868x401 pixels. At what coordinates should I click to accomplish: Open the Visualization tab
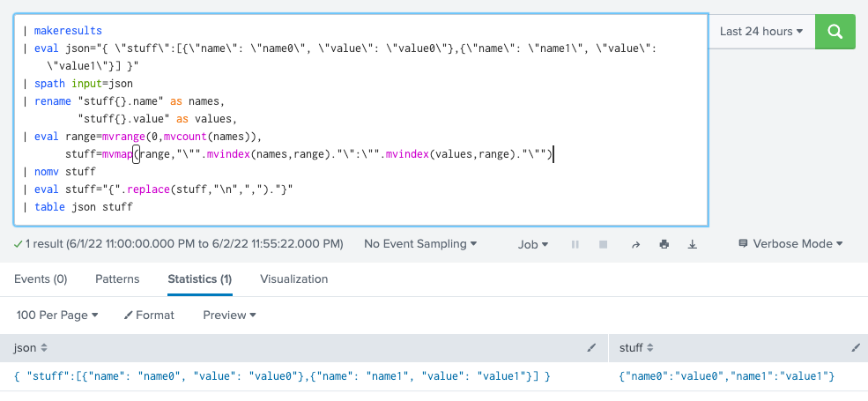[x=293, y=279]
